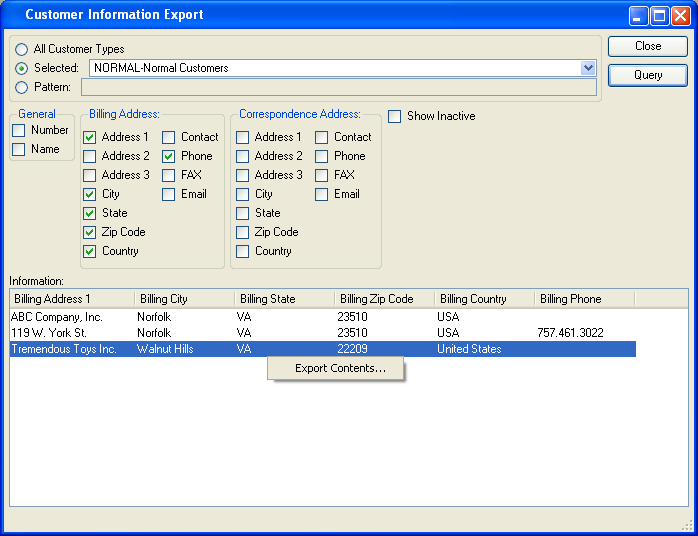
Task: Check Correspondence Address City checkbox
Action: pyautogui.click(x=243, y=194)
